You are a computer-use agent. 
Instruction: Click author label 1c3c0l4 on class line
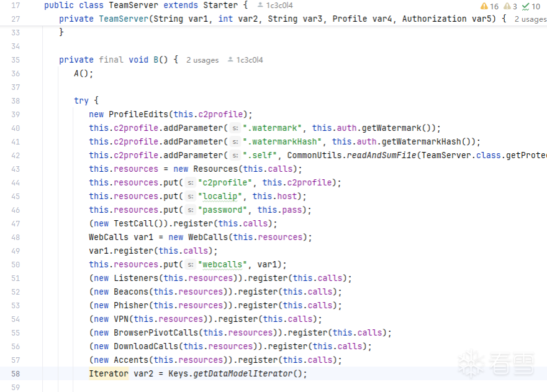279,6
